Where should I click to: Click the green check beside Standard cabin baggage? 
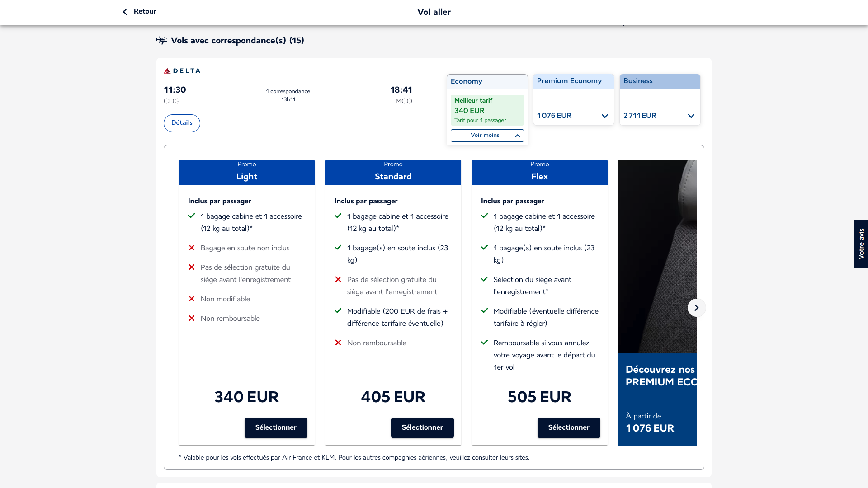click(x=338, y=216)
